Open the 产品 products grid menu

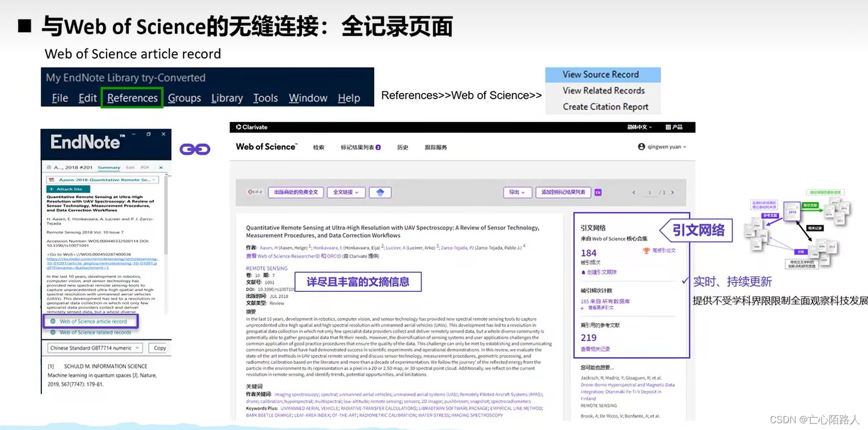tap(674, 127)
